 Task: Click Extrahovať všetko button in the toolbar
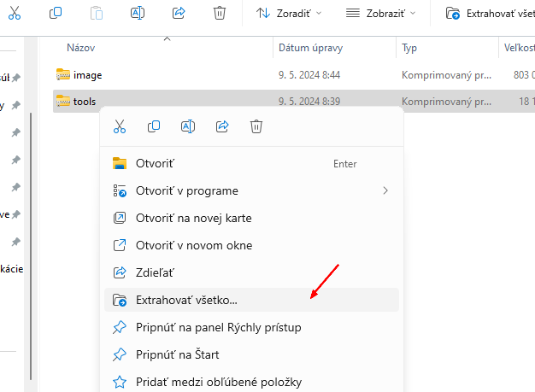(x=489, y=14)
